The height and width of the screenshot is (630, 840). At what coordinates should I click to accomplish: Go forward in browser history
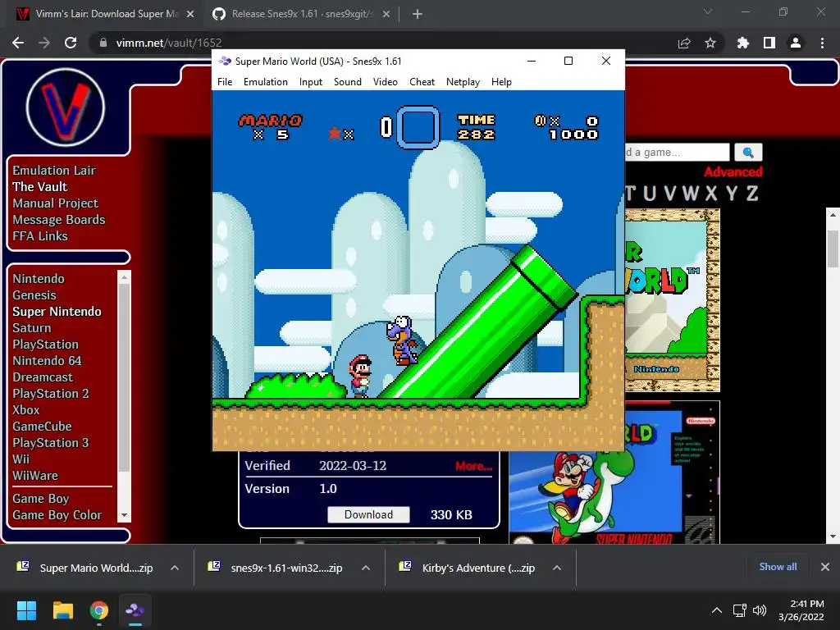(44, 43)
